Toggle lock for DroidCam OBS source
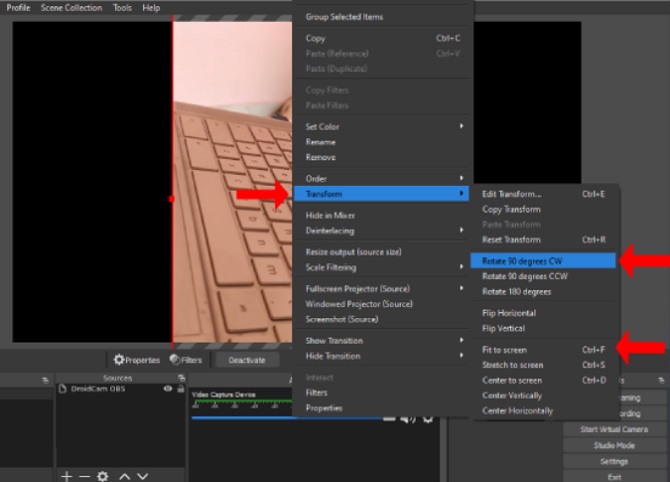This screenshot has height=482, width=670. (x=181, y=388)
